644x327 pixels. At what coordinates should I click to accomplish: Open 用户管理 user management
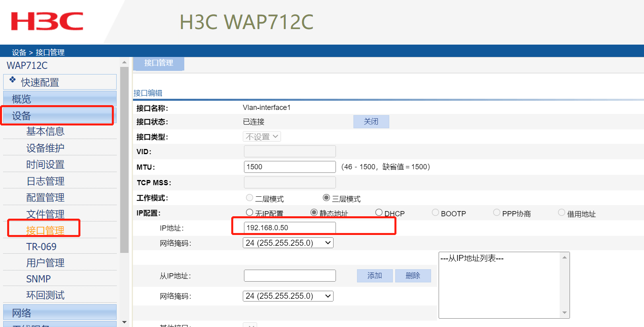click(45, 263)
